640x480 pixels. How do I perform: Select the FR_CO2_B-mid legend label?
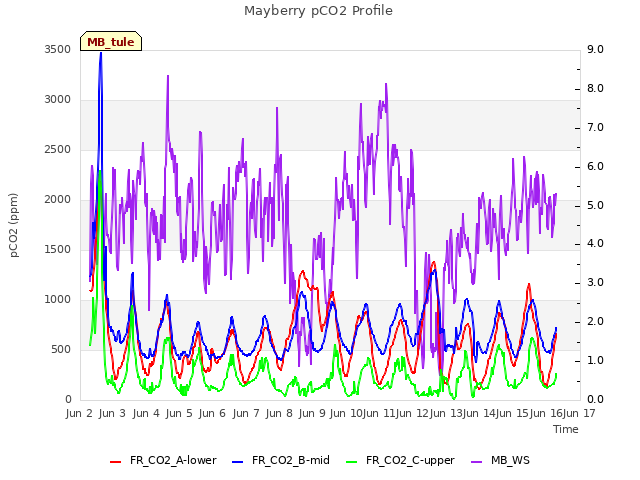[291, 460]
